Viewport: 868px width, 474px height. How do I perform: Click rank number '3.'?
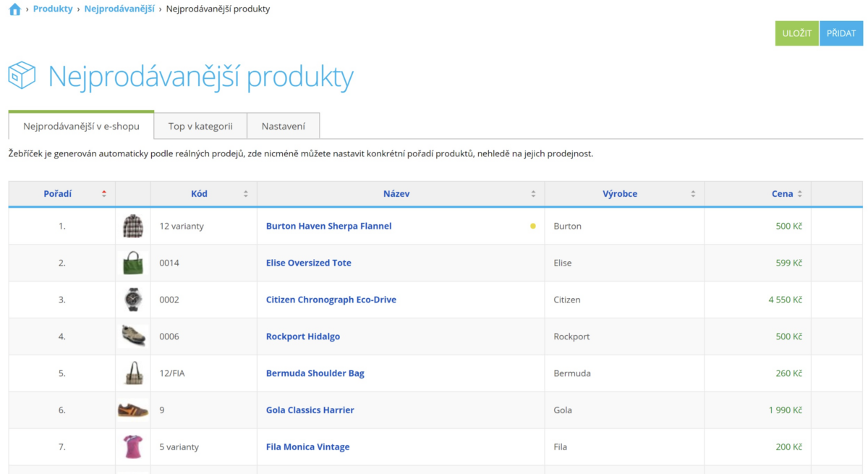click(x=62, y=300)
